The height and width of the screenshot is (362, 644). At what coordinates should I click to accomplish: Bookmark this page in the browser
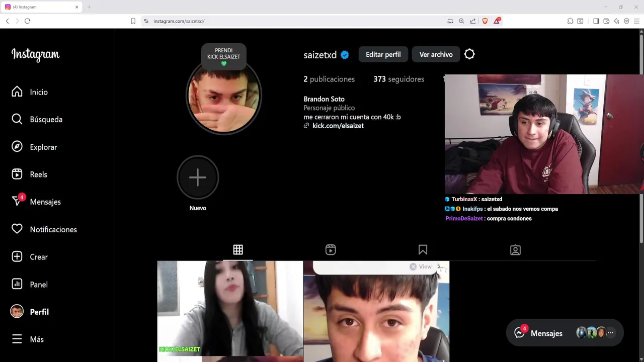coord(133,21)
